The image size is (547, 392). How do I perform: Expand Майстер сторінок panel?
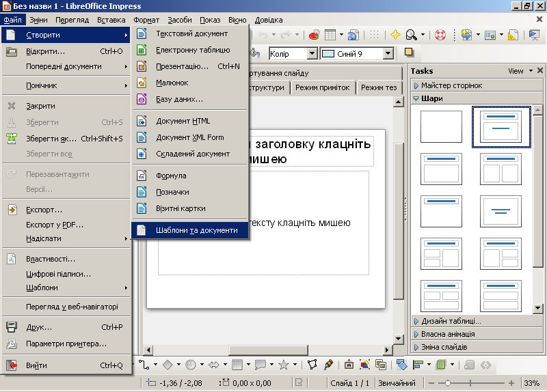(477, 85)
